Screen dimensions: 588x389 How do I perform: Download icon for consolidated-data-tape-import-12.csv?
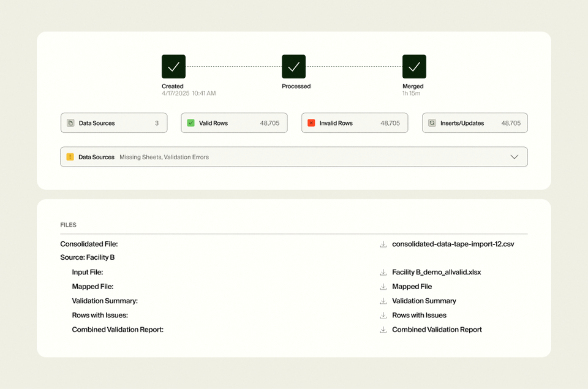click(x=383, y=244)
